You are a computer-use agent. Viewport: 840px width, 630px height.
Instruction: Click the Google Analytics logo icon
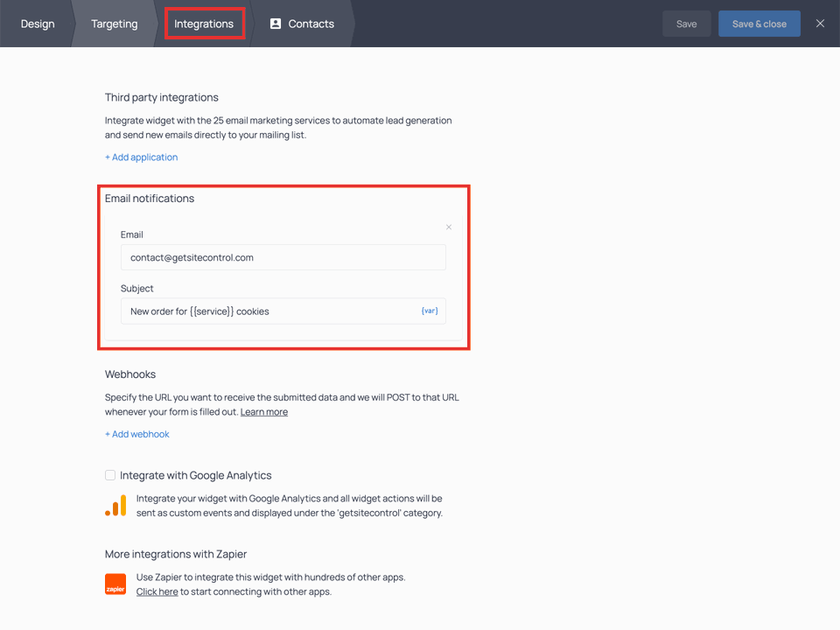coord(115,505)
